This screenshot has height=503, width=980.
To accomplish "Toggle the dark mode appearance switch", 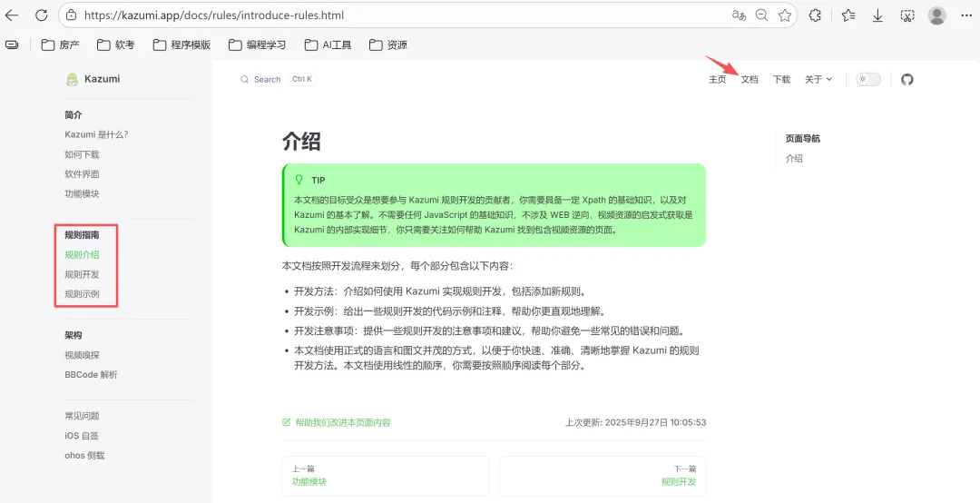I will click(868, 80).
